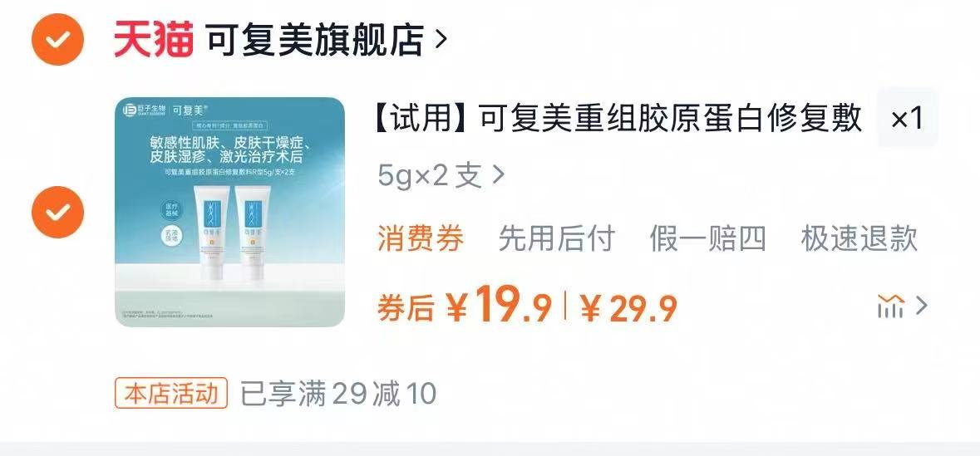Tap the 券后 ¥19.9 discounted price
The height and width of the screenshot is (456, 980).
tap(465, 304)
